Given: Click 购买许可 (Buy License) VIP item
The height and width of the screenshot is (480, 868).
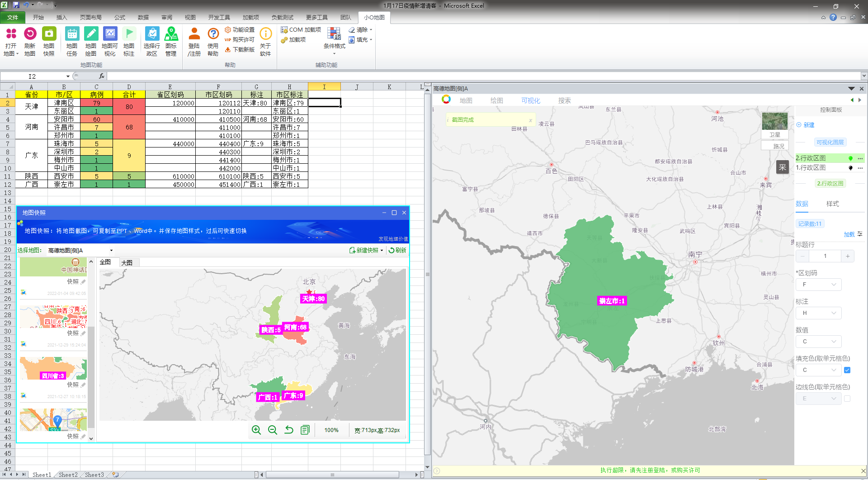Looking at the screenshot, I should 240,40.
